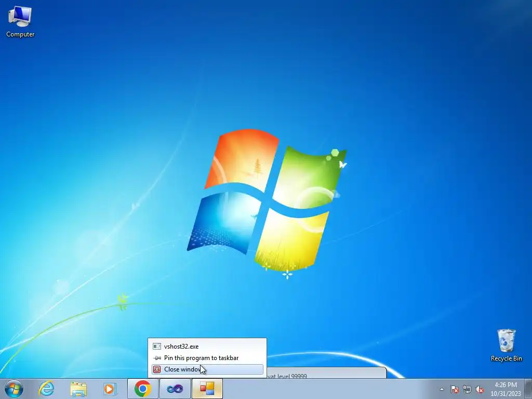Open the clock showing 4:26 PM
Image resolution: width=532 pixels, height=399 pixels.
click(506, 389)
